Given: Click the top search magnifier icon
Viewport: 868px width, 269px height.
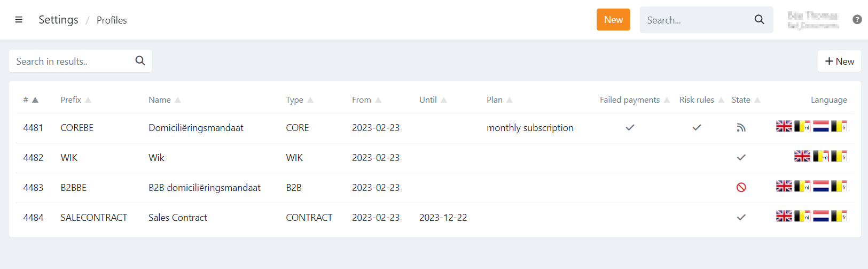Looking at the screenshot, I should tap(759, 20).
